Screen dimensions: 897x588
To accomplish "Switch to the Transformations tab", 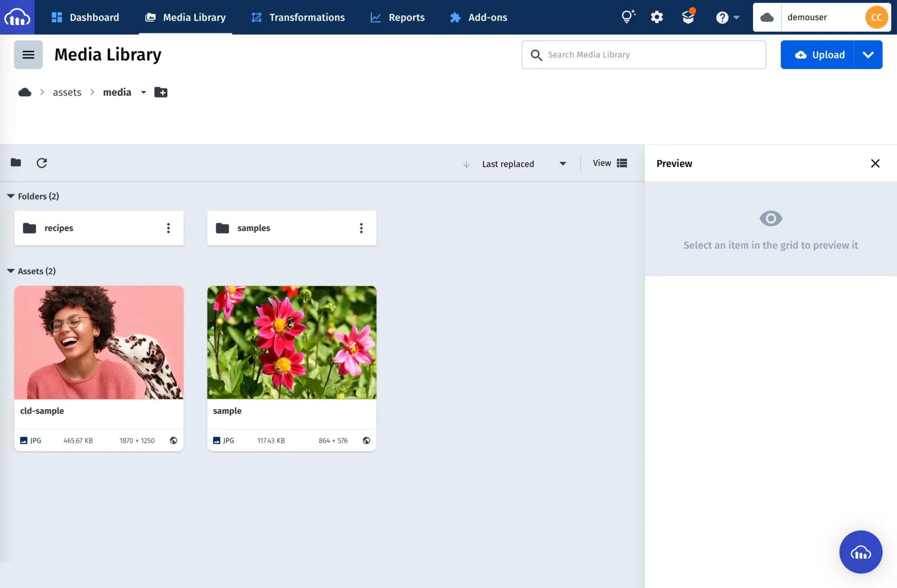I will point(298,17).
